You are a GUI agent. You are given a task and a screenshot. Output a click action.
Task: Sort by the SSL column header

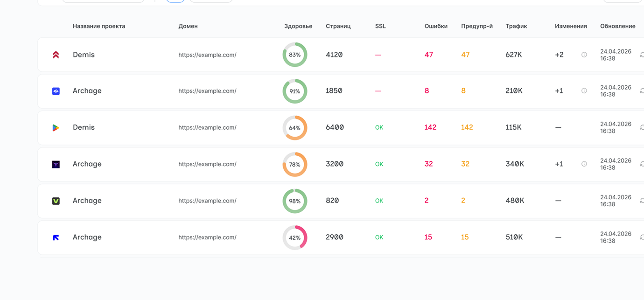click(380, 26)
